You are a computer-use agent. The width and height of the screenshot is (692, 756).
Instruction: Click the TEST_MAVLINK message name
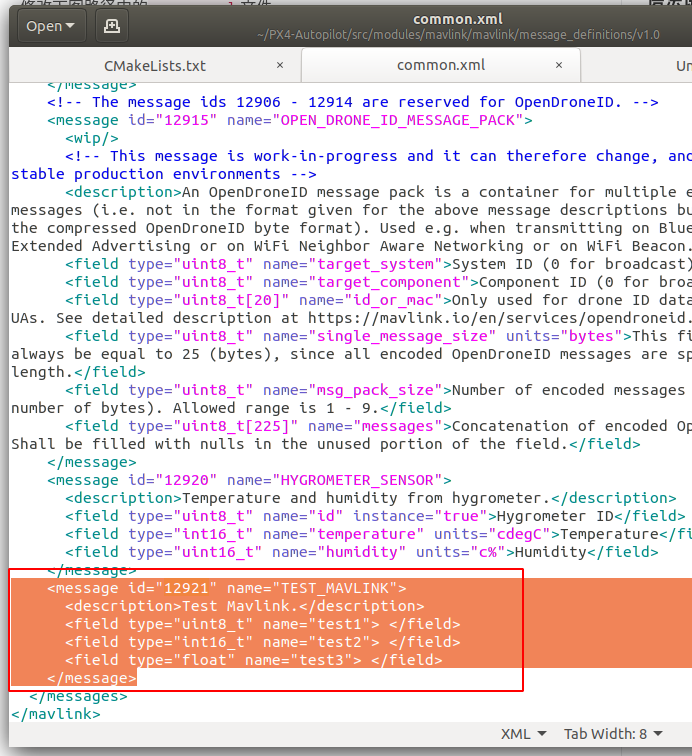[x=335, y=588]
